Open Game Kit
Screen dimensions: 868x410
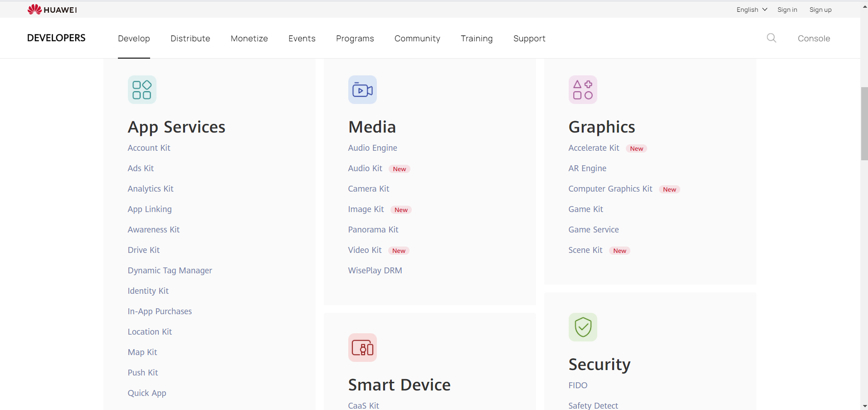(586, 209)
